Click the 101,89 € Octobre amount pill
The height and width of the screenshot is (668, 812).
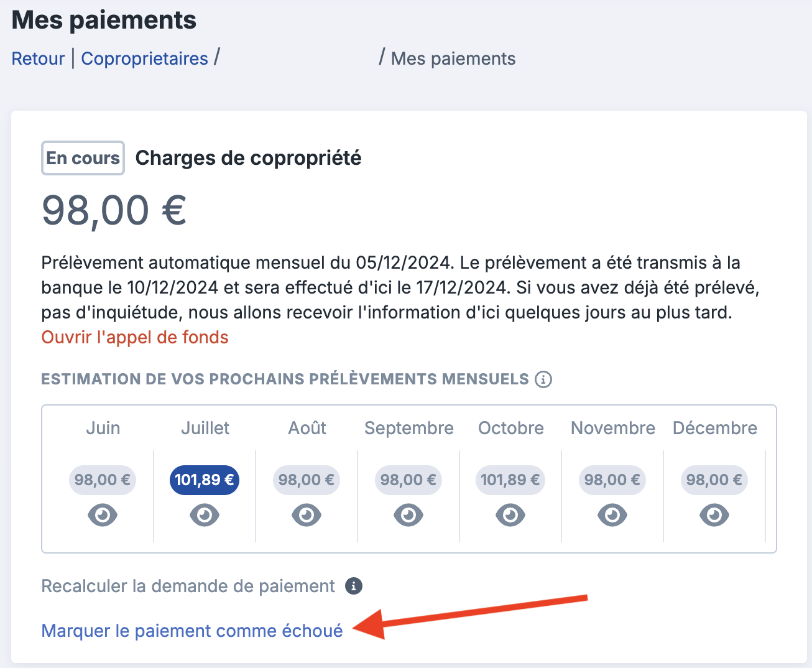coord(510,480)
